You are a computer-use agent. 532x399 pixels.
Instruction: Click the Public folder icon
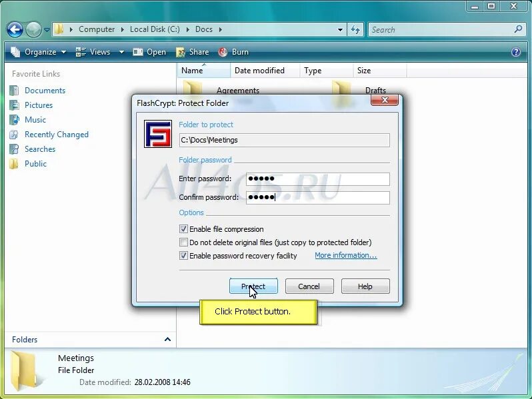(14, 164)
